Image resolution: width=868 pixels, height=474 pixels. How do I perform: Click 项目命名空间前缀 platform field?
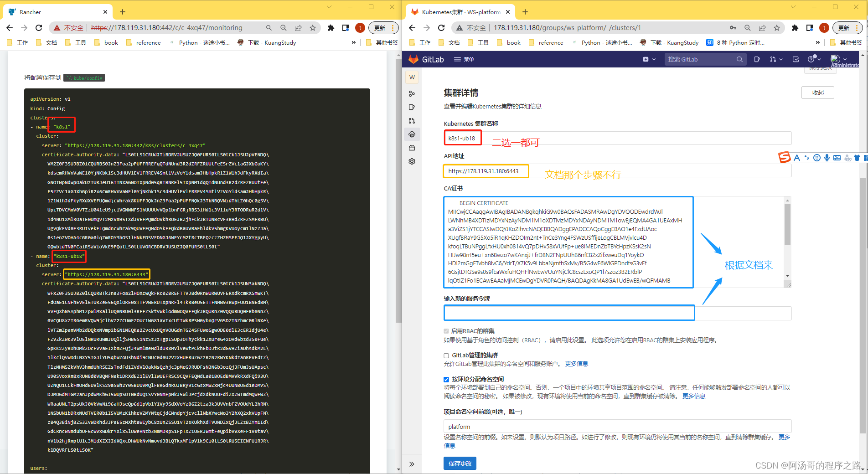tap(618, 427)
